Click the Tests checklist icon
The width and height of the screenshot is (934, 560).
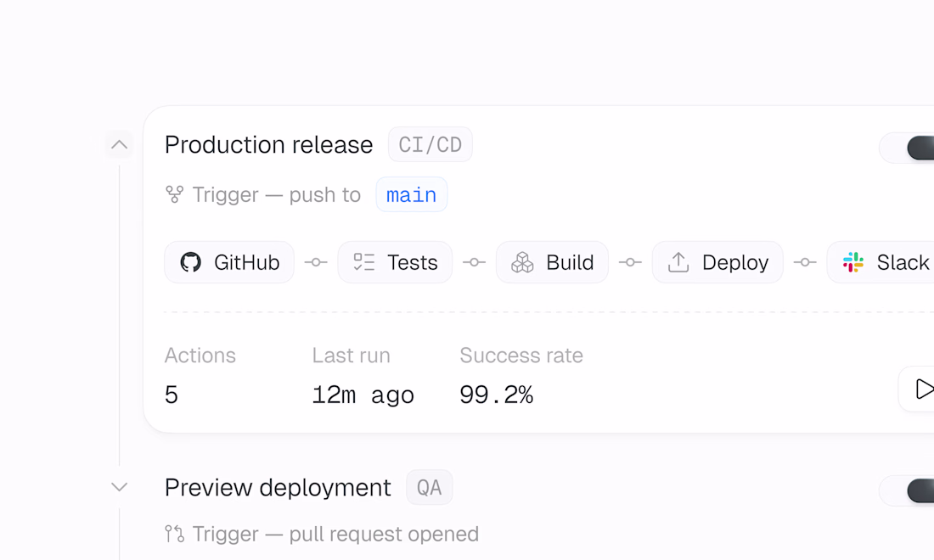pyautogui.click(x=364, y=262)
